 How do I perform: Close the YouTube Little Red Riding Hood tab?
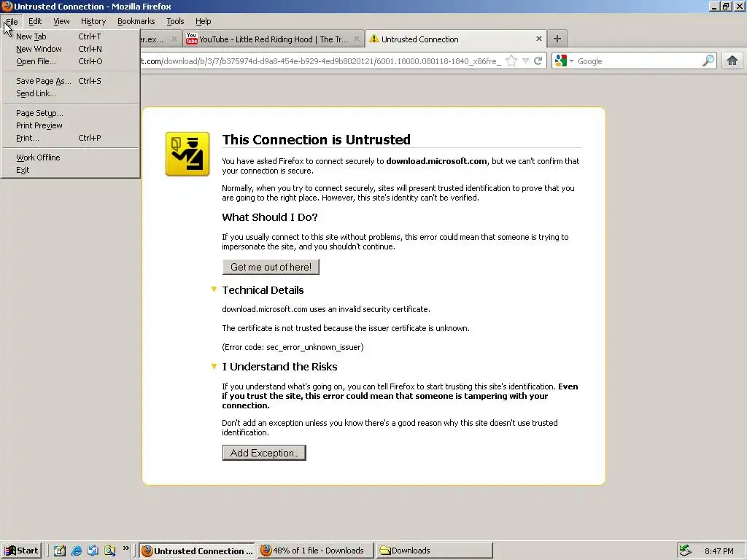pos(356,39)
